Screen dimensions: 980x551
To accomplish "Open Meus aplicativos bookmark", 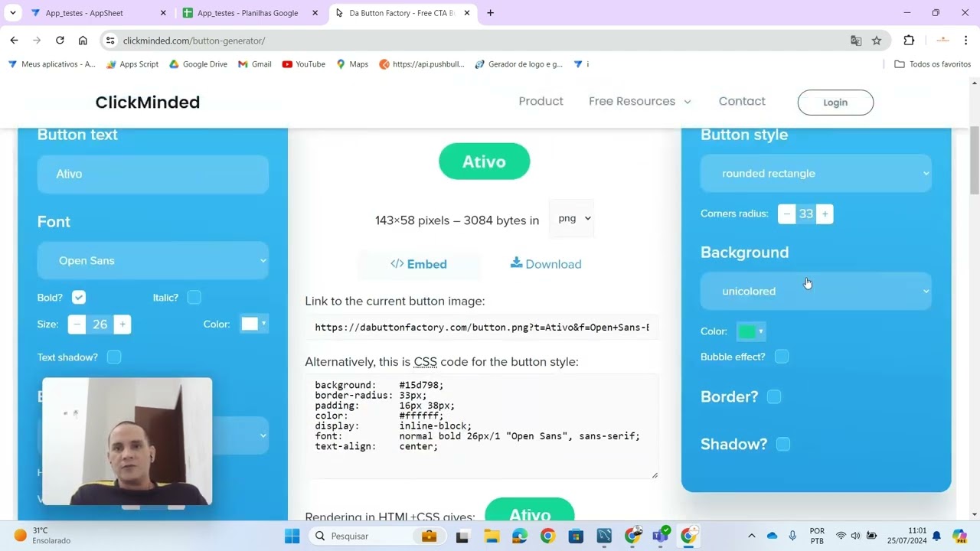I will (51, 64).
